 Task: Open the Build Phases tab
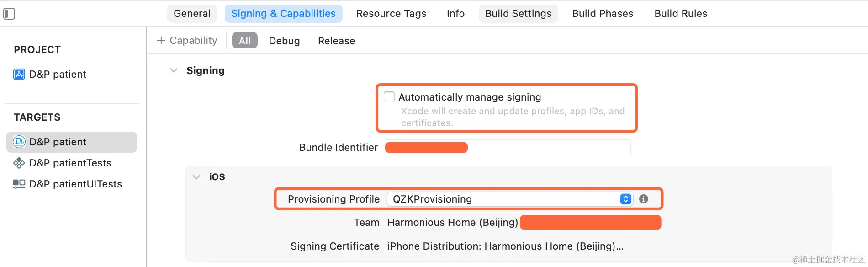point(603,14)
